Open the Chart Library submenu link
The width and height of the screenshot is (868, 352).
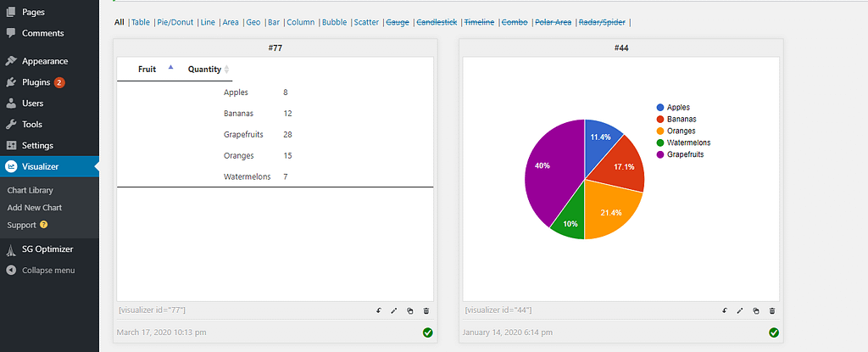tap(30, 190)
